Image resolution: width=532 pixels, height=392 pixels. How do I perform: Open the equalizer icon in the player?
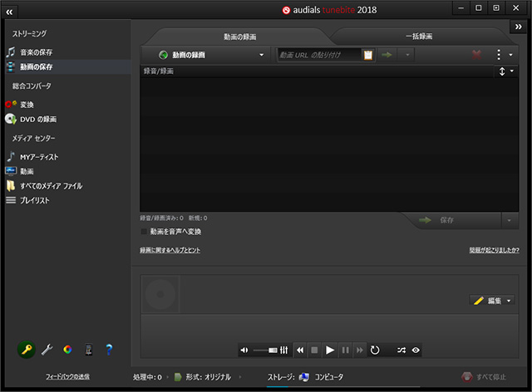pos(284,350)
